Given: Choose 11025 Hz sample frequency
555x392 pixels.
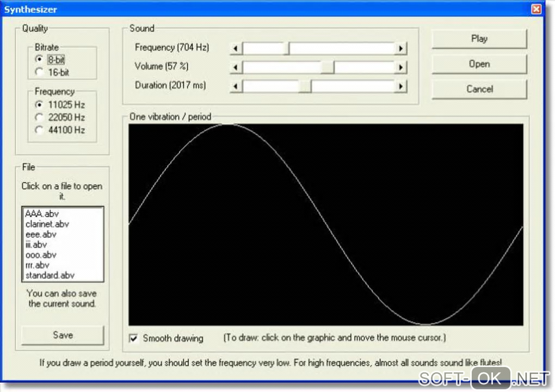Looking at the screenshot, I should pyautogui.click(x=60, y=105).
